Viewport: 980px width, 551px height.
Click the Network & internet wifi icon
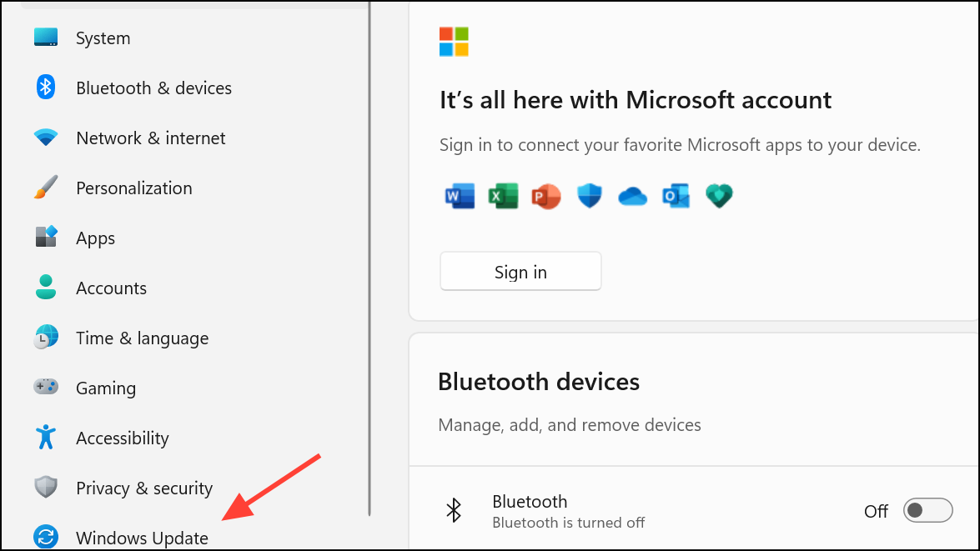tap(46, 138)
